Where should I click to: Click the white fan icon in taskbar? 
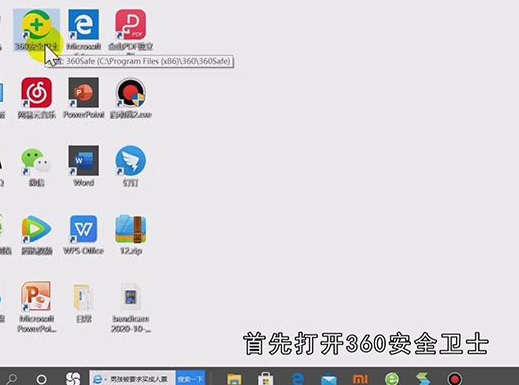73,379
